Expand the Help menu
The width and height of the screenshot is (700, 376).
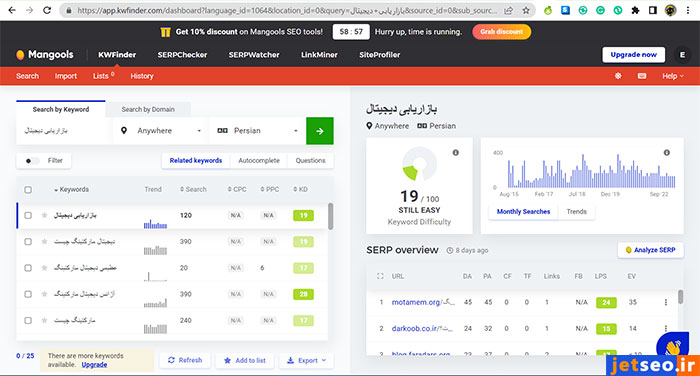673,76
